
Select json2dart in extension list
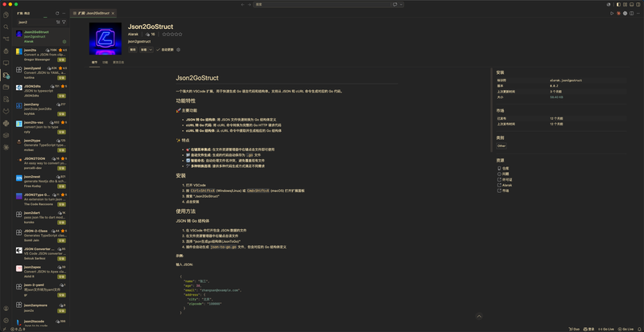point(41,218)
